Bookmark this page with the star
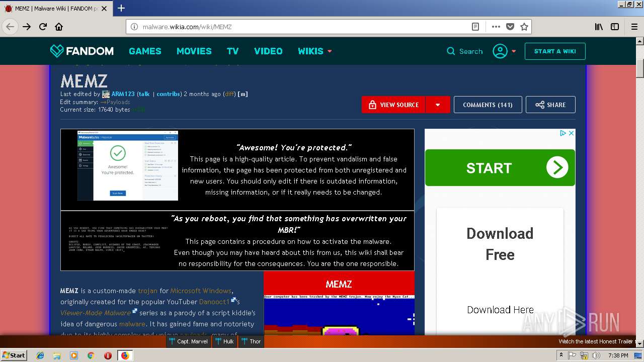Image resolution: width=644 pixels, height=362 pixels. point(524,27)
